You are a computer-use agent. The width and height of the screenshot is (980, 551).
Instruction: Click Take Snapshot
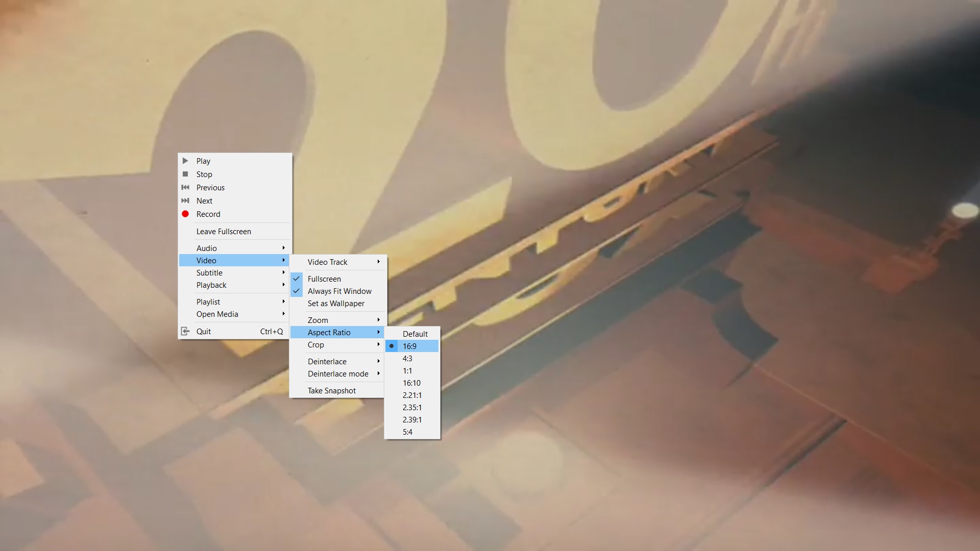tap(337, 390)
